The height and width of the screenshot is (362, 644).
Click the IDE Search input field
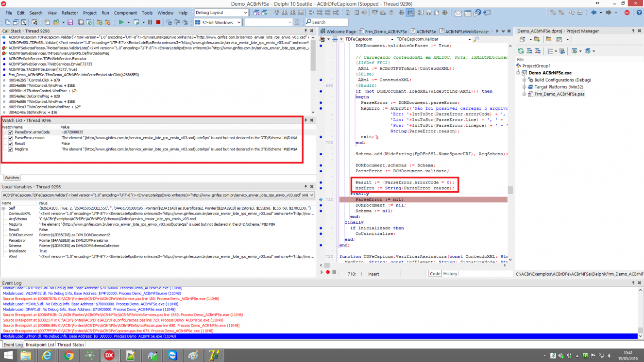tap(326, 22)
